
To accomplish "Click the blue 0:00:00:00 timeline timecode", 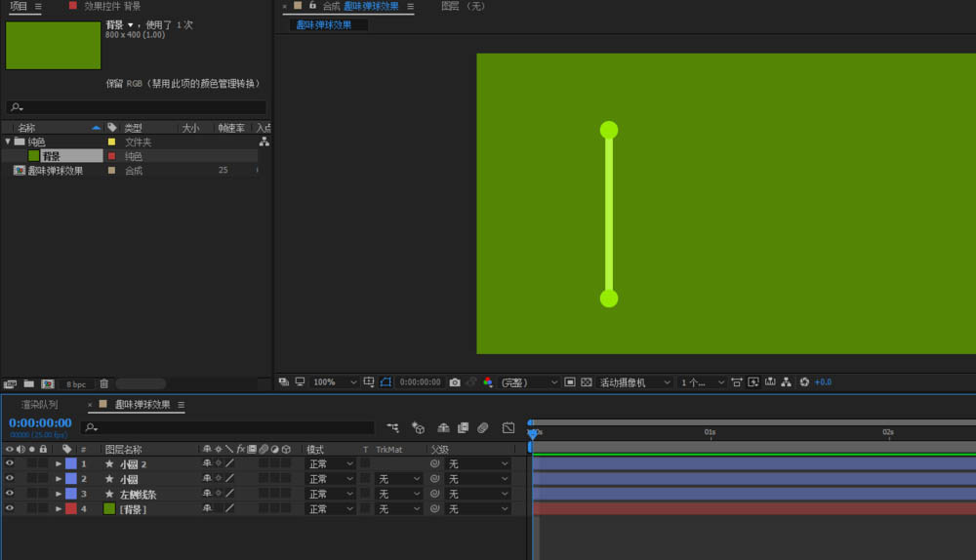I will (40, 423).
